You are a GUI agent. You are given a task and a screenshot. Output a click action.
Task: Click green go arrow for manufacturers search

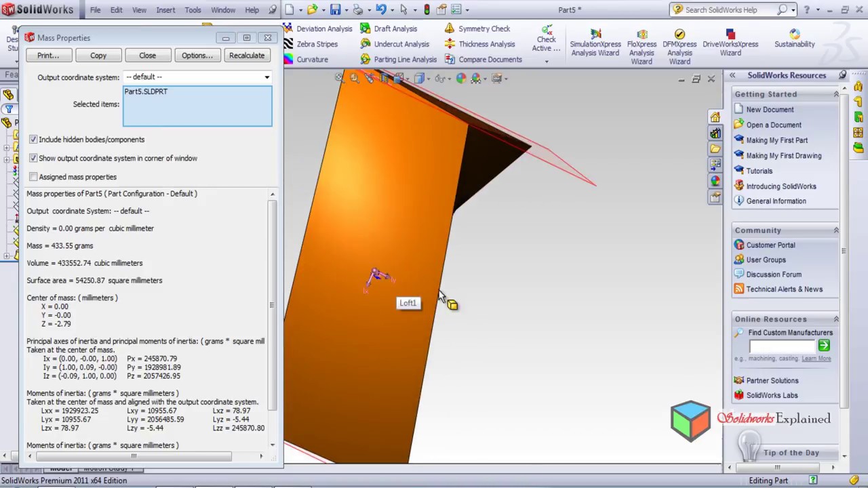click(823, 346)
